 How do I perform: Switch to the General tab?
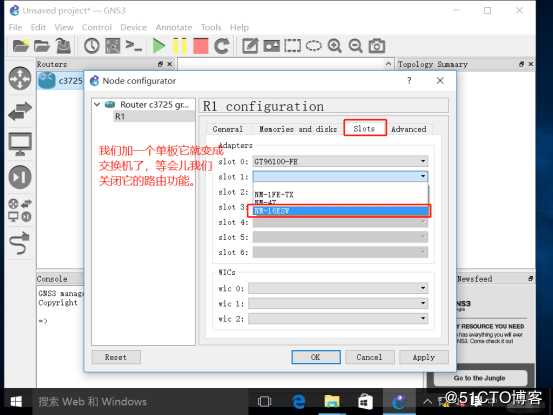pos(228,129)
